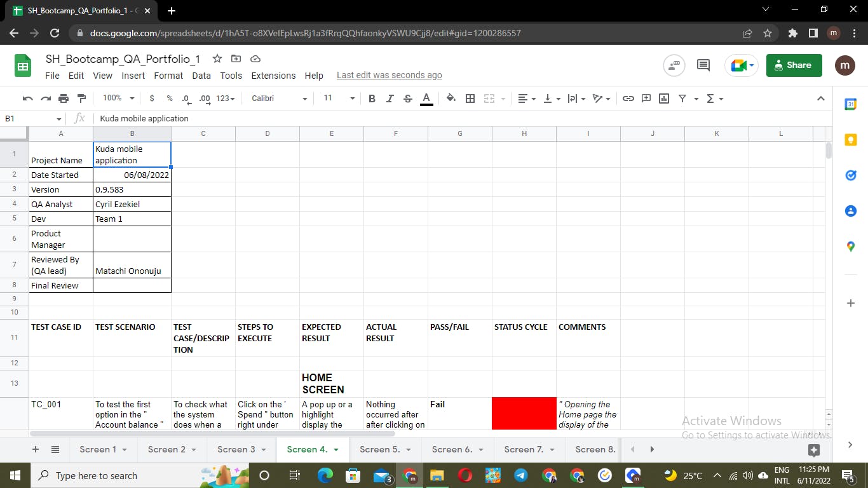868x488 pixels.
Task: Click the Redo toolbar icon
Action: coord(45,98)
